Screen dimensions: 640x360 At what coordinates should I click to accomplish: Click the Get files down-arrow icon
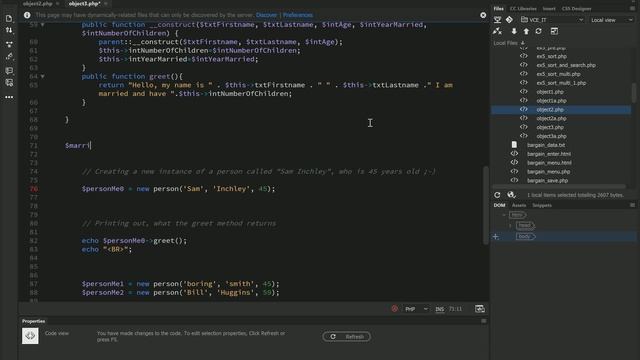(514, 31)
